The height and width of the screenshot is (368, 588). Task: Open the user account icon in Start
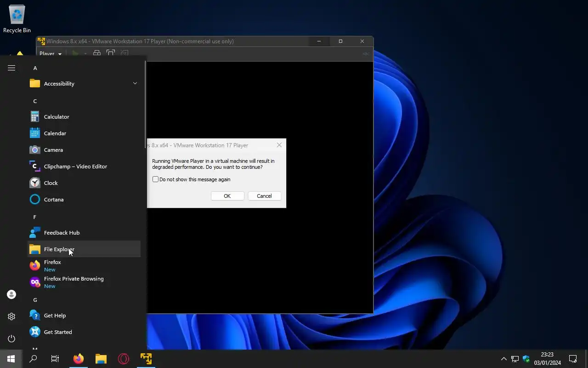(x=11, y=294)
